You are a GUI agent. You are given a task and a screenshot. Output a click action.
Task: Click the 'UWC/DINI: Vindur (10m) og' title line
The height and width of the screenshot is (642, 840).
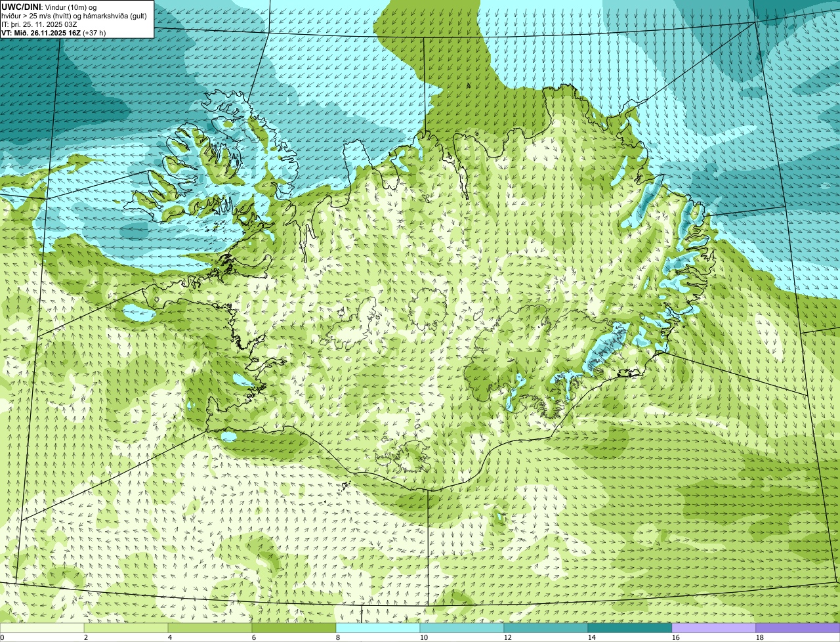tap(49, 7)
